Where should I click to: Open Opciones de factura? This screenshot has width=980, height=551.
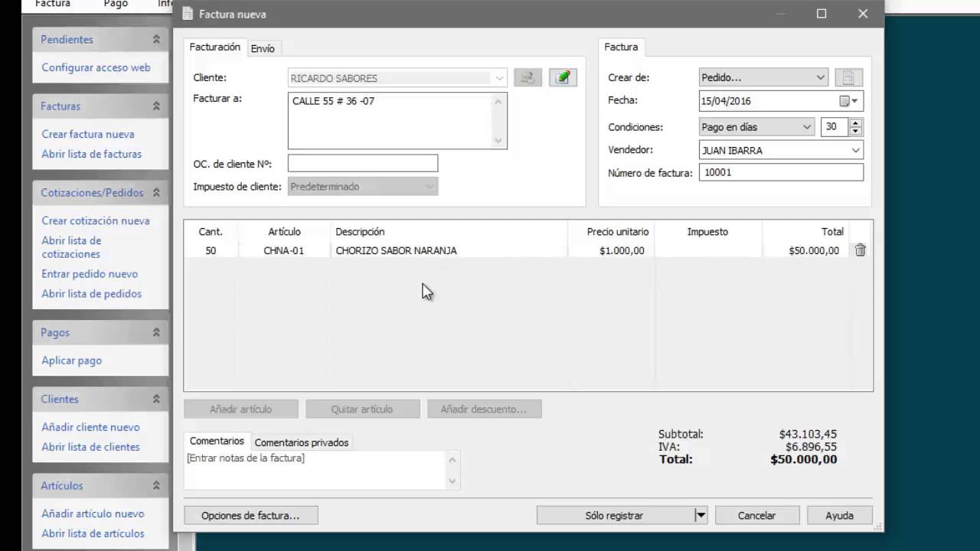pyautogui.click(x=250, y=516)
